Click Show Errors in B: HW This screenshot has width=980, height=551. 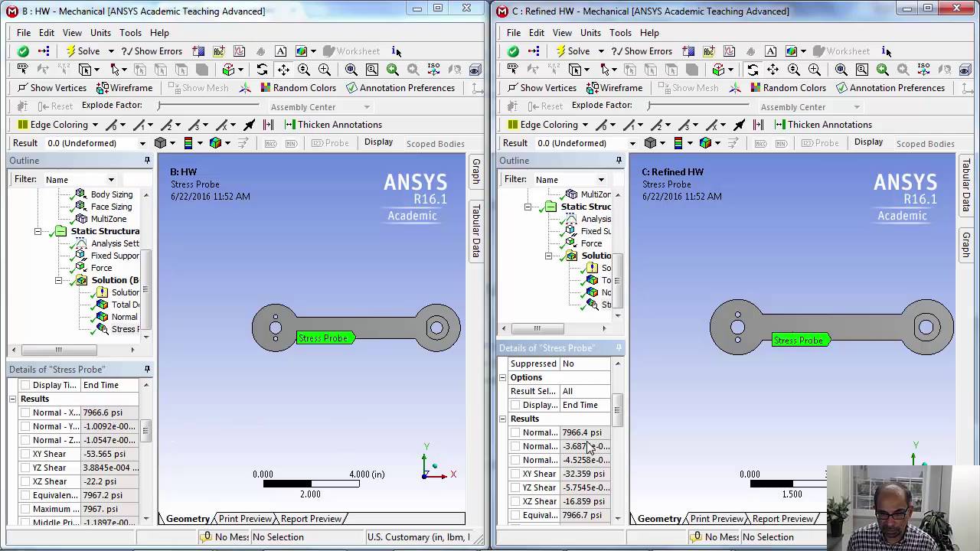click(152, 51)
